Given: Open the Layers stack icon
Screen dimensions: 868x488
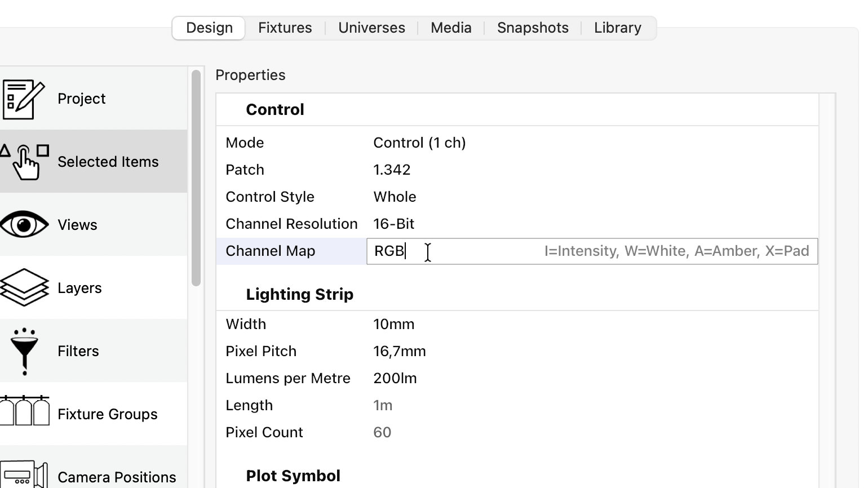Looking at the screenshot, I should pos(24,287).
